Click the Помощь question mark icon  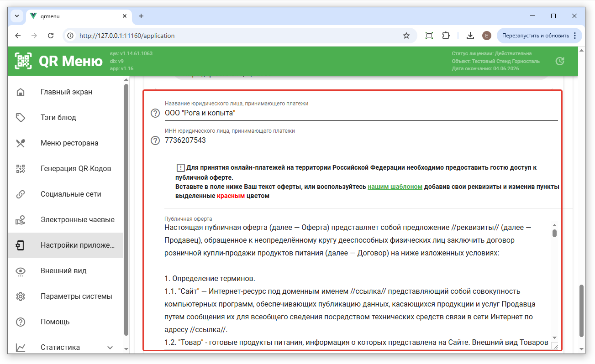(21, 322)
